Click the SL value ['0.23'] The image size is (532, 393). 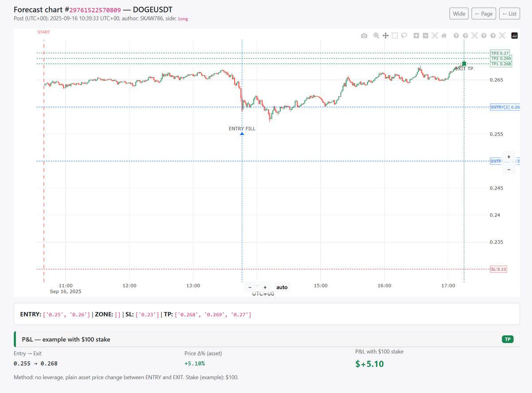point(147,315)
